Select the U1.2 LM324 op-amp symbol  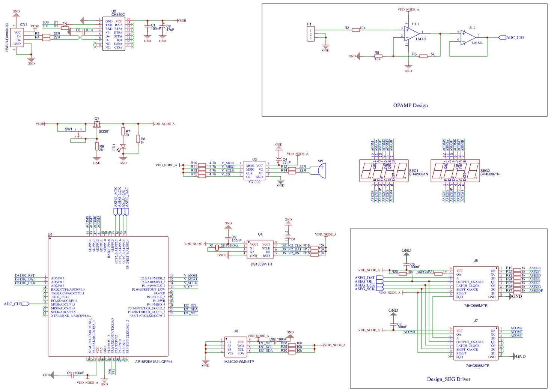pyautogui.click(x=468, y=38)
